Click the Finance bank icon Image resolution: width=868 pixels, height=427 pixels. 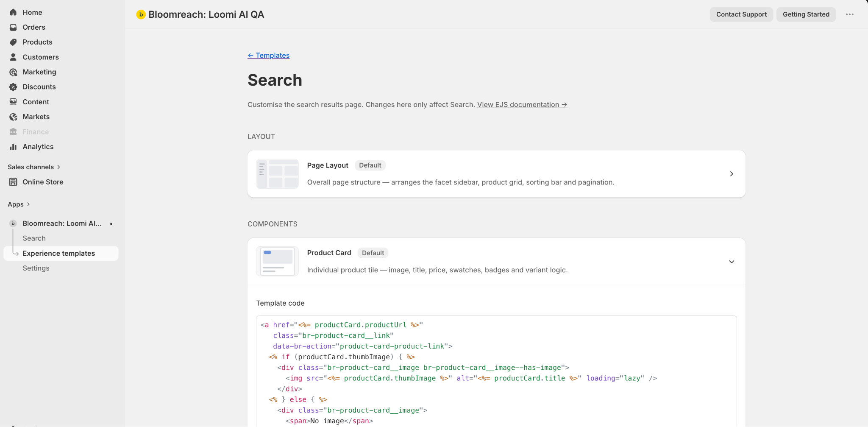(13, 132)
